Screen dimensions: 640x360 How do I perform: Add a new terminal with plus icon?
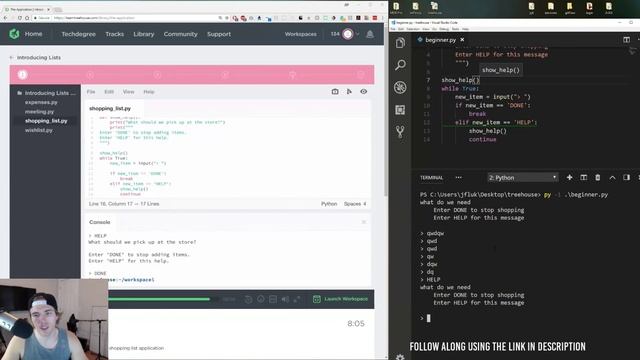pos(569,178)
